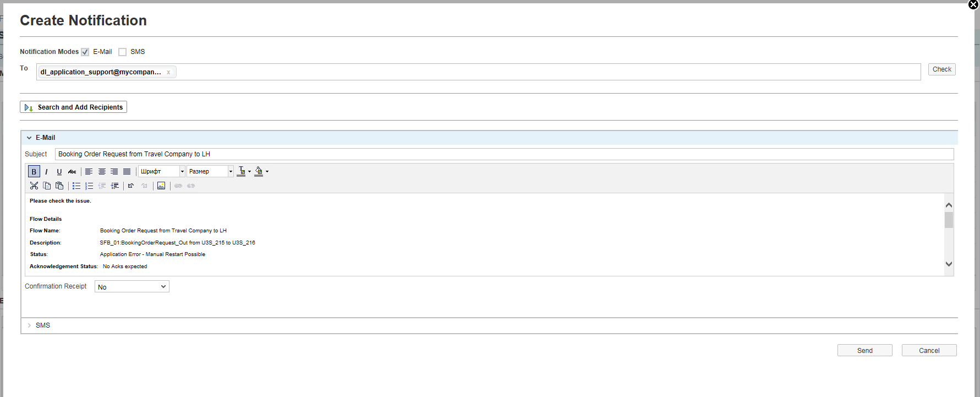Apply italic formatting to the text

(x=46, y=172)
